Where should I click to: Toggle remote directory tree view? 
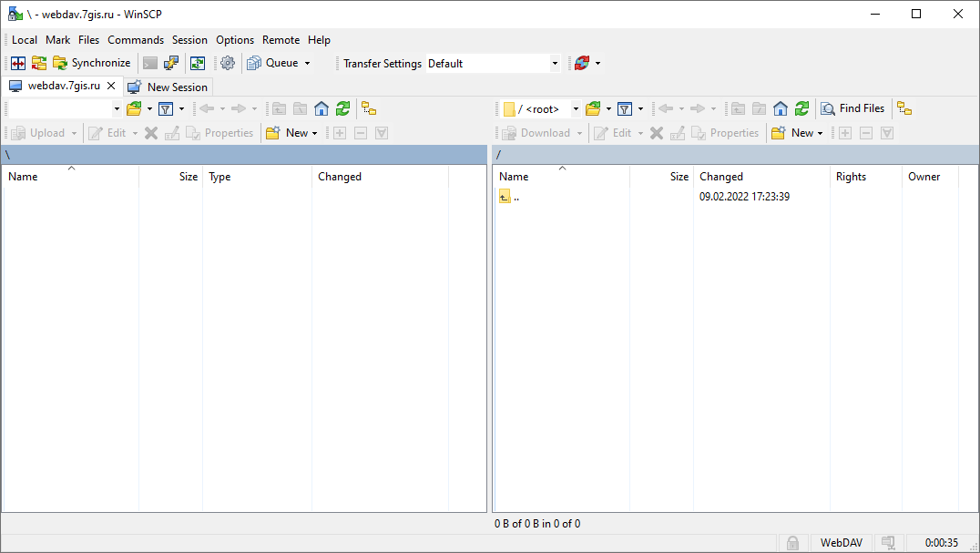(x=904, y=108)
